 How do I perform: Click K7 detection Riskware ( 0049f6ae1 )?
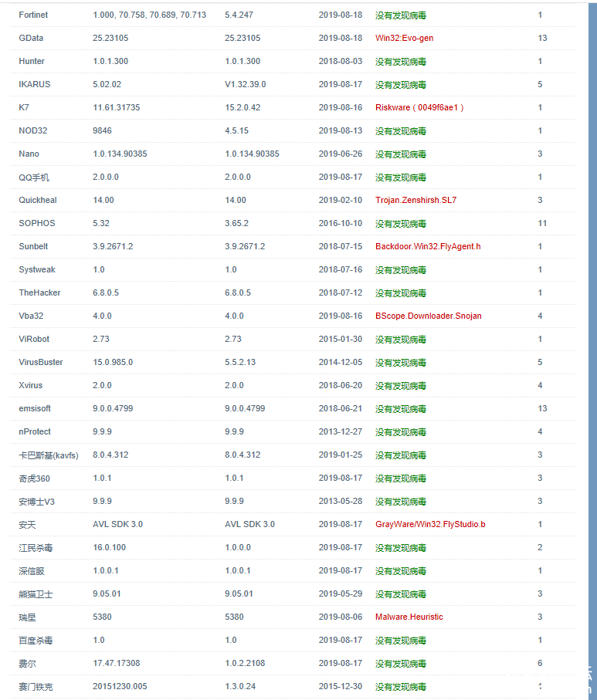tap(419, 107)
